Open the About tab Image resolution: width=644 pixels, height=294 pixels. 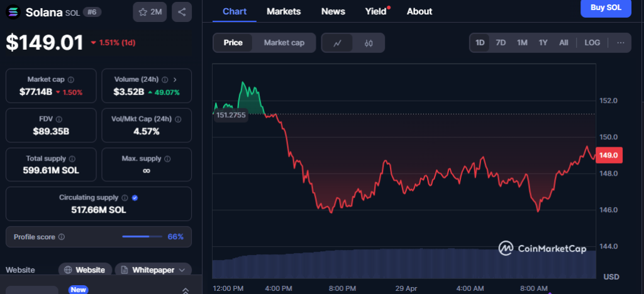[419, 11]
